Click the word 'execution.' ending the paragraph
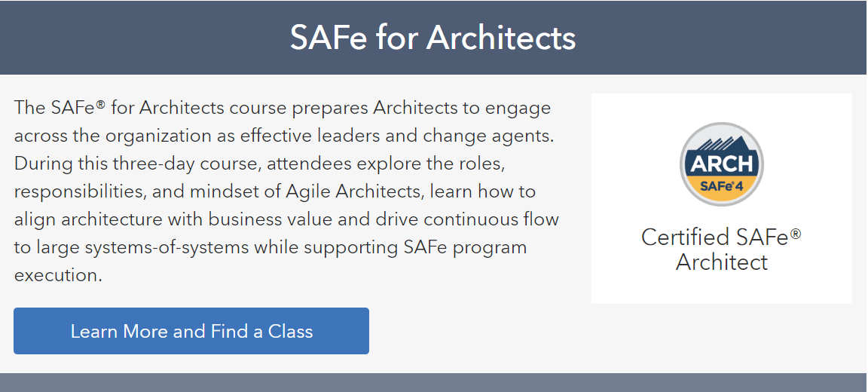 [58, 275]
